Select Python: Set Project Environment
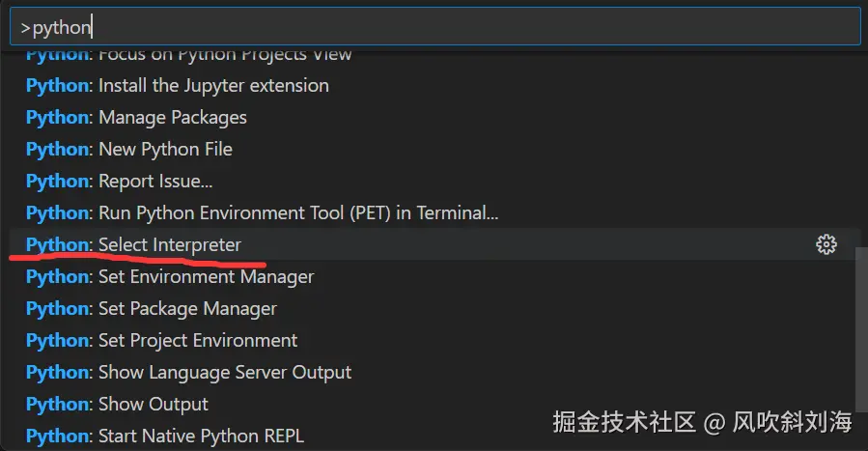The width and height of the screenshot is (868, 451). point(162,340)
